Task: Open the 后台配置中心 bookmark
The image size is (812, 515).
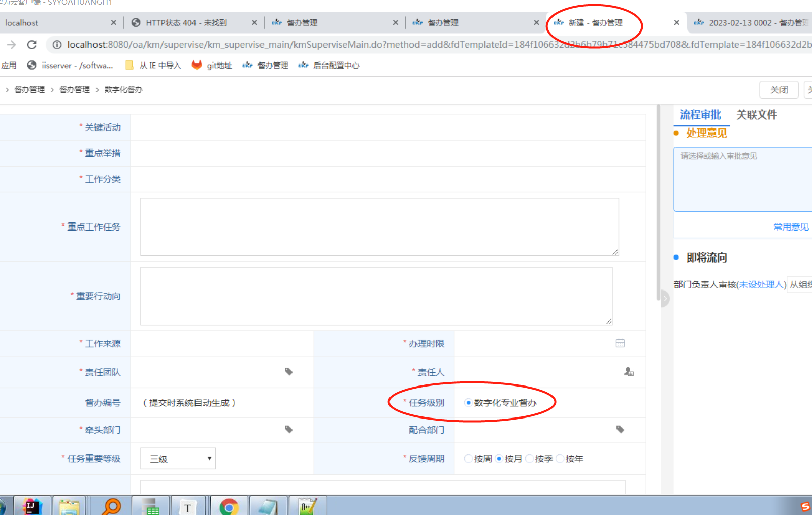Action: tap(329, 65)
